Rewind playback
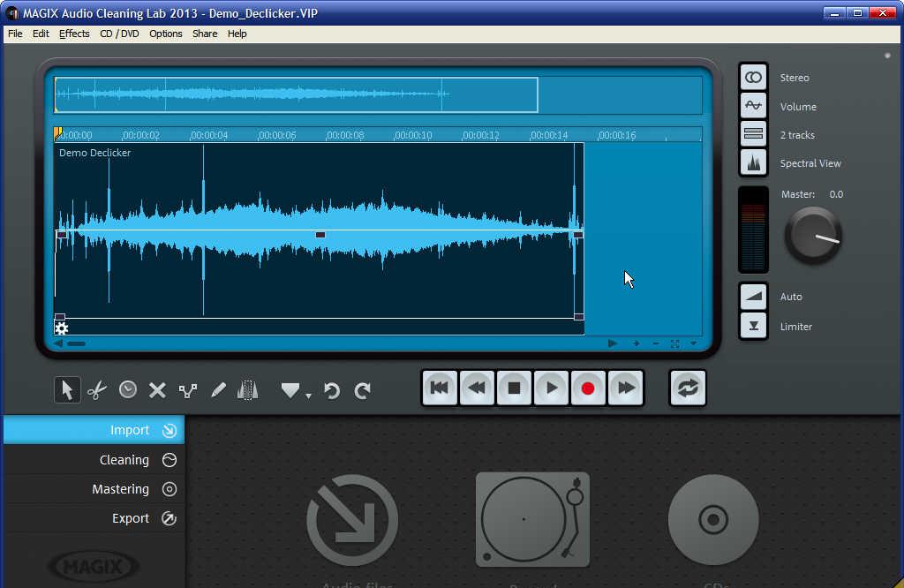The image size is (904, 588). click(477, 388)
